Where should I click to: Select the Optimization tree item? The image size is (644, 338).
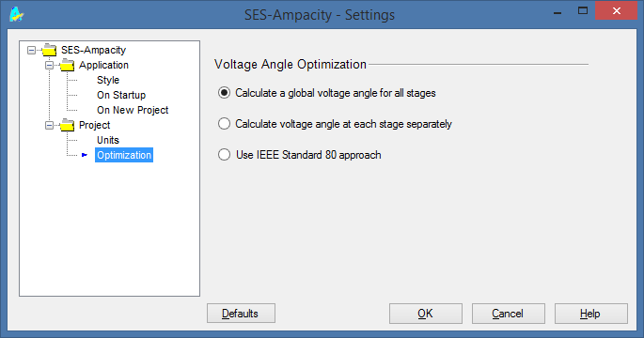(124, 155)
